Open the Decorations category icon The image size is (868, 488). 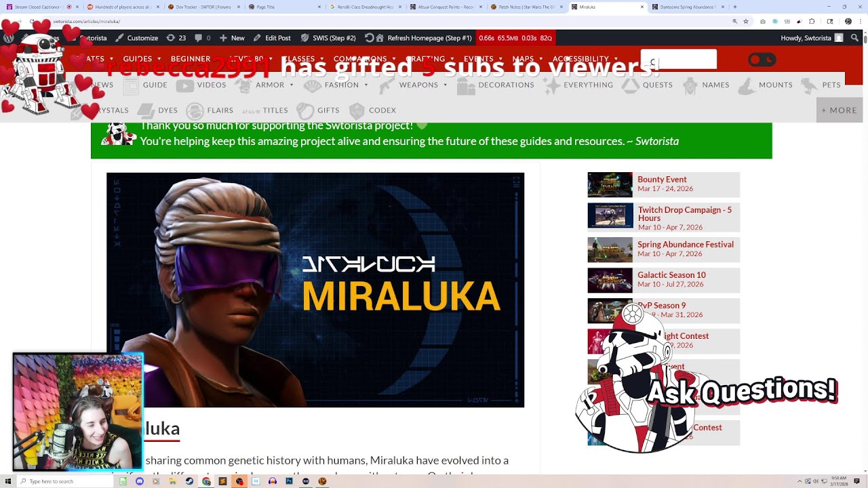[x=496, y=85]
